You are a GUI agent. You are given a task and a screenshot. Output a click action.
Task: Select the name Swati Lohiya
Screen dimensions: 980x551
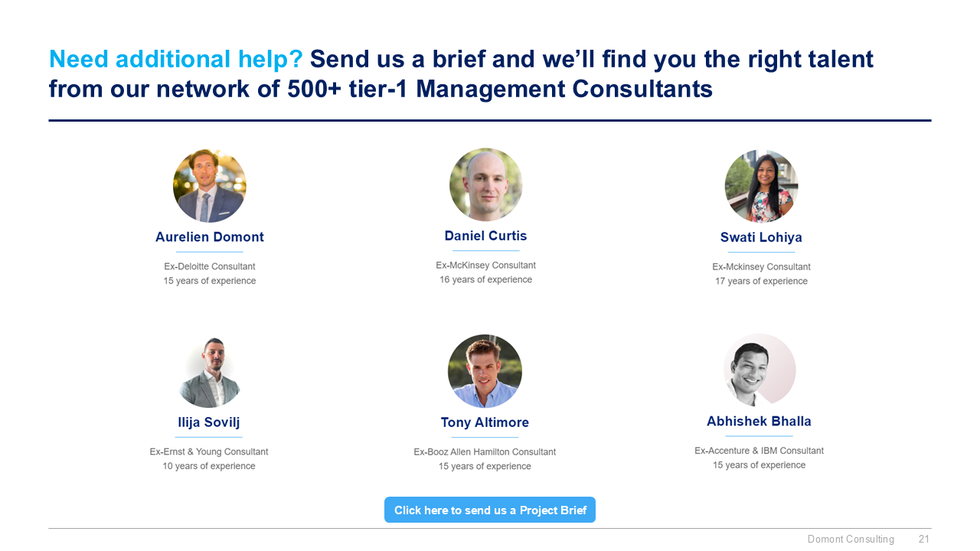pyautogui.click(x=761, y=237)
